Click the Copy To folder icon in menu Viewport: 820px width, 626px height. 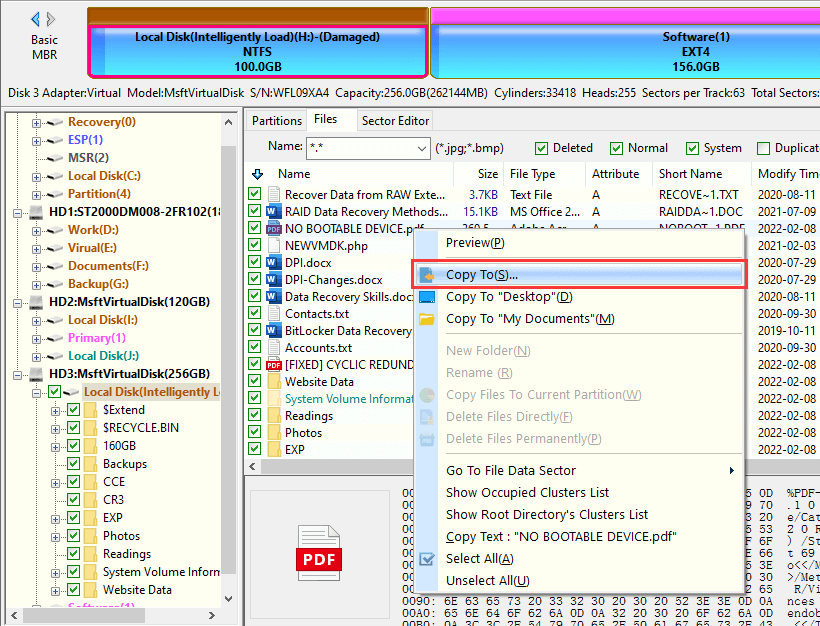coord(427,275)
